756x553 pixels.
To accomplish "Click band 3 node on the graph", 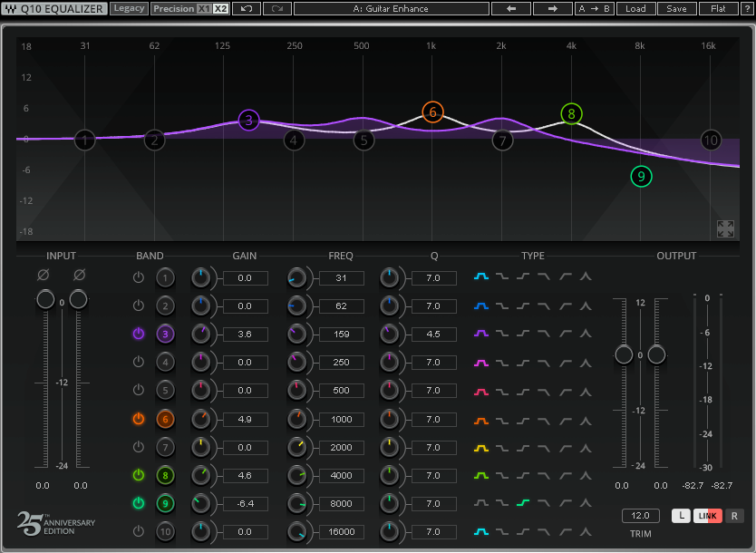I will pyautogui.click(x=248, y=120).
